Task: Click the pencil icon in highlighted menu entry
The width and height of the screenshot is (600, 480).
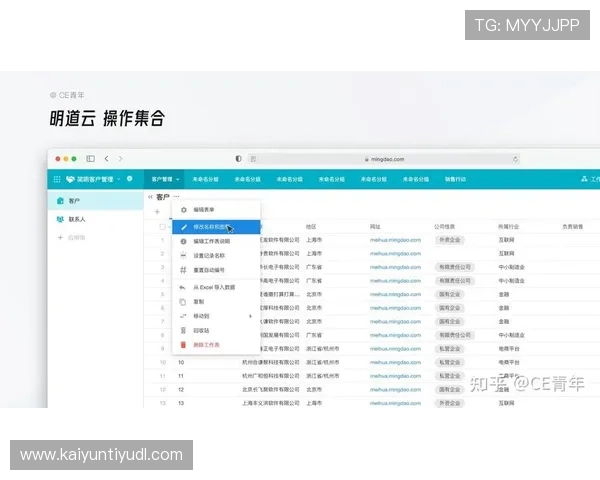Action: click(184, 227)
